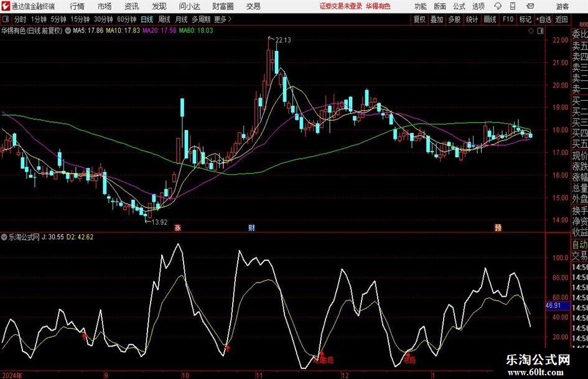Switch to 月线 monthly period
The width and height of the screenshot is (588, 379).
pos(182,19)
